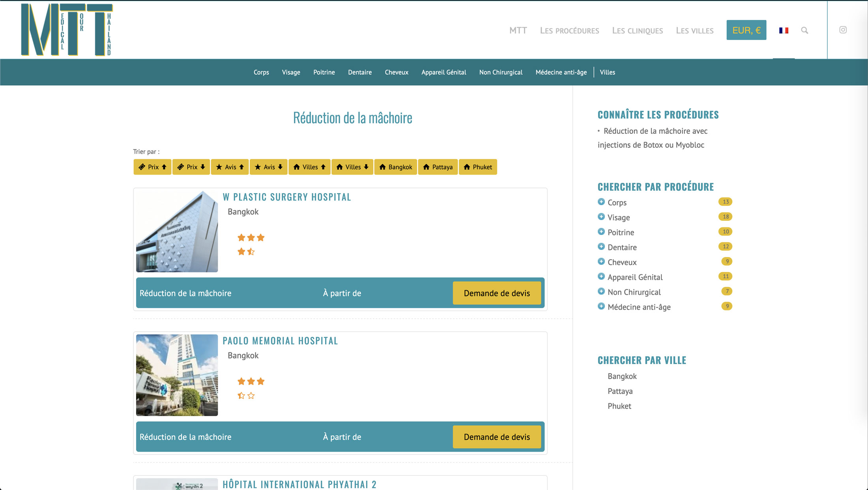
Task: Click W Plastic Surgery Hospital building photo
Action: pos(177,231)
